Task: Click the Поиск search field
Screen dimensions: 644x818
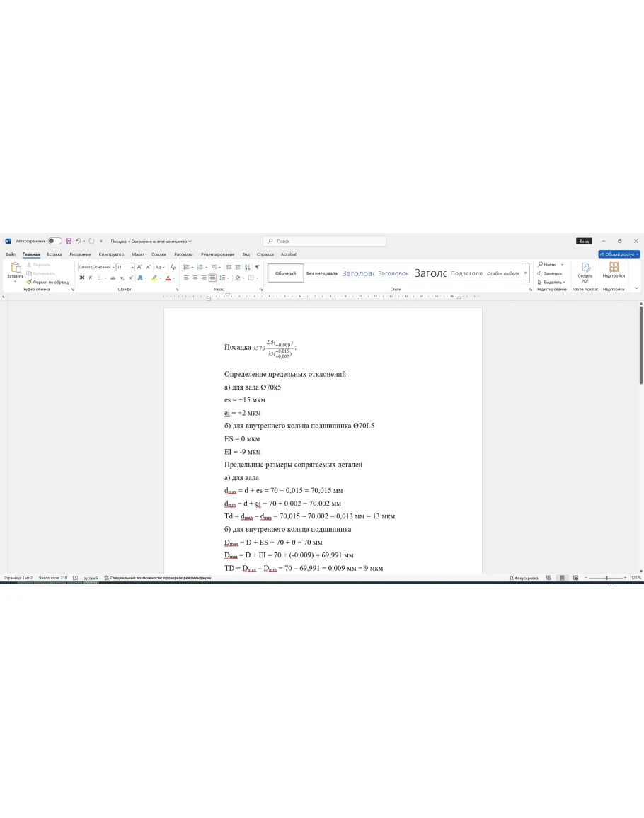Action: click(x=326, y=241)
